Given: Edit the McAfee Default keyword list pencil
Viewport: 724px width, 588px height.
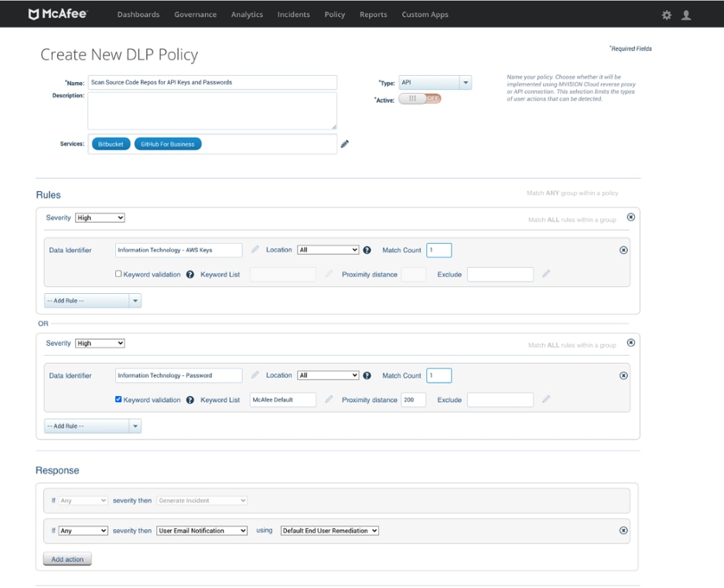Looking at the screenshot, I should [329, 399].
